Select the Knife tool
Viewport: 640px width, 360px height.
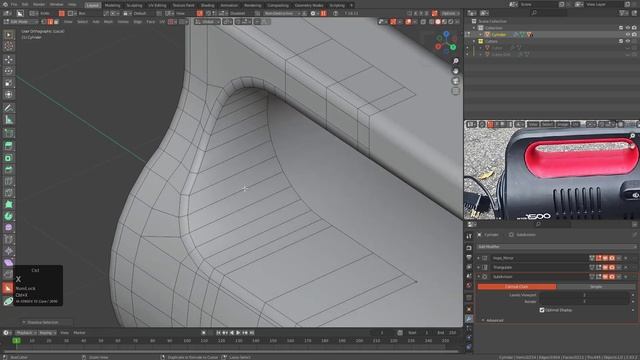pos(9,193)
